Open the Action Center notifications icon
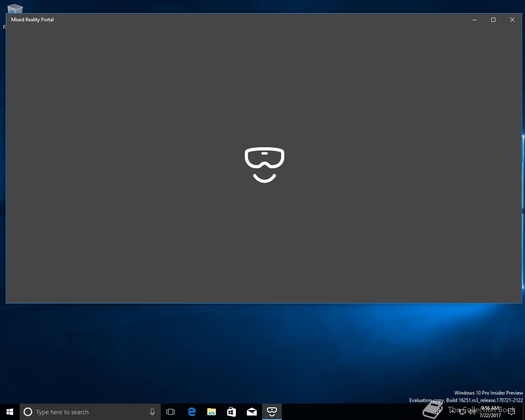Viewport: 525px width, 420px height. click(511, 412)
